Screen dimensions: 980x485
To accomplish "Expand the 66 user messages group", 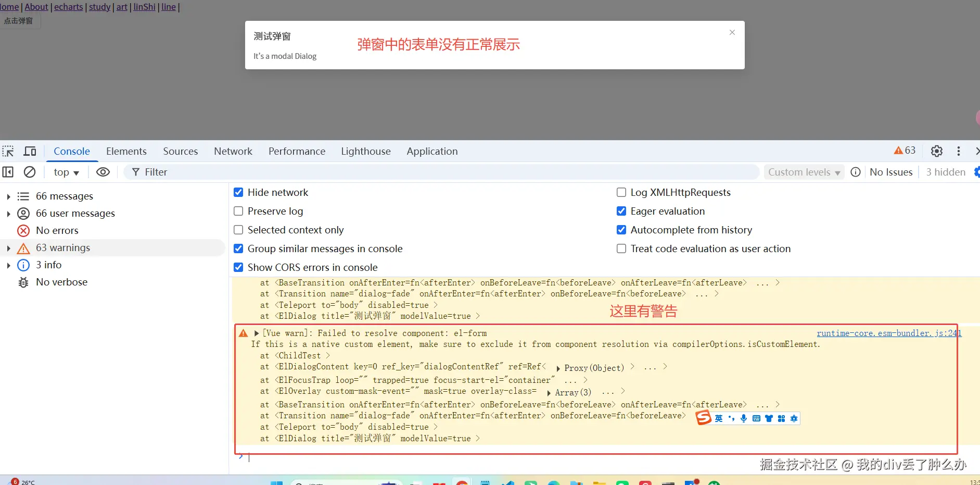I will click(x=8, y=214).
